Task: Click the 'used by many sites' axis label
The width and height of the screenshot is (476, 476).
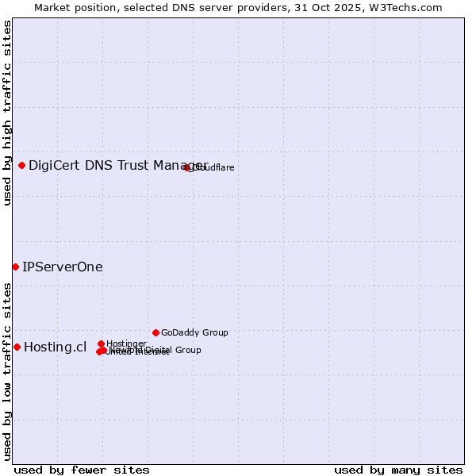Action: point(398,470)
